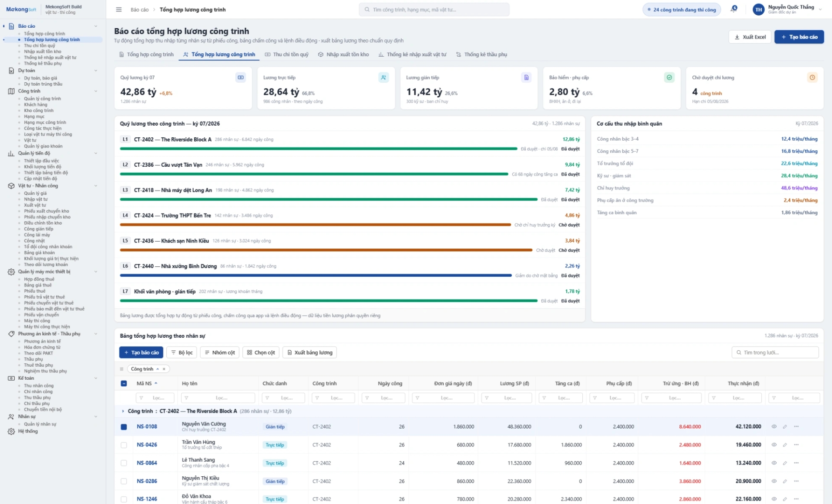
Task: Click the Vật tư - Nhân công box icon
Action: [11, 186]
